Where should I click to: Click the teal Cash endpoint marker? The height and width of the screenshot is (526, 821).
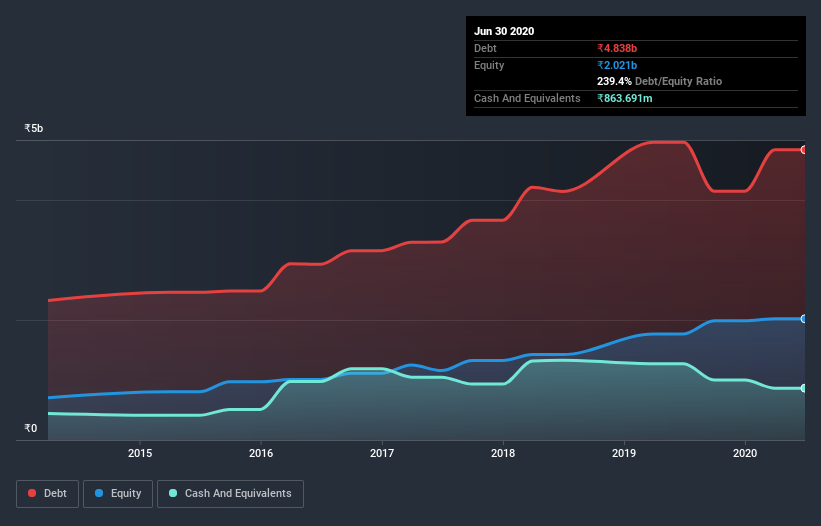(x=804, y=388)
